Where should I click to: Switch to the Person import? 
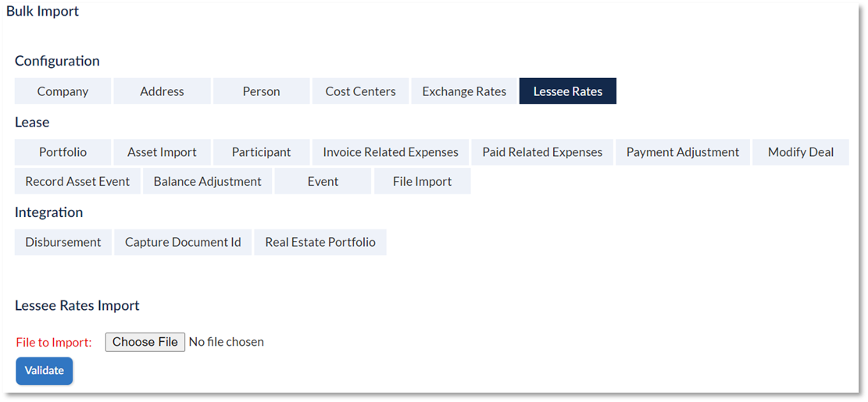click(x=261, y=91)
